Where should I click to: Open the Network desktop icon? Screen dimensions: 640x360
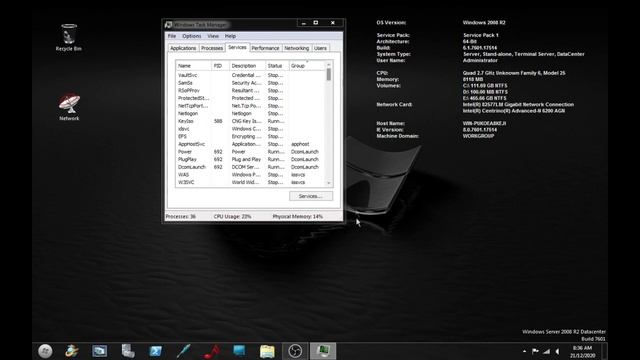point(69,107)
